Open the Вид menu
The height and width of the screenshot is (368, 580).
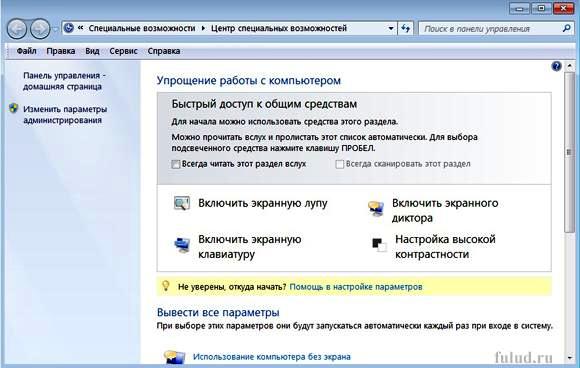[x=92, y=51]
